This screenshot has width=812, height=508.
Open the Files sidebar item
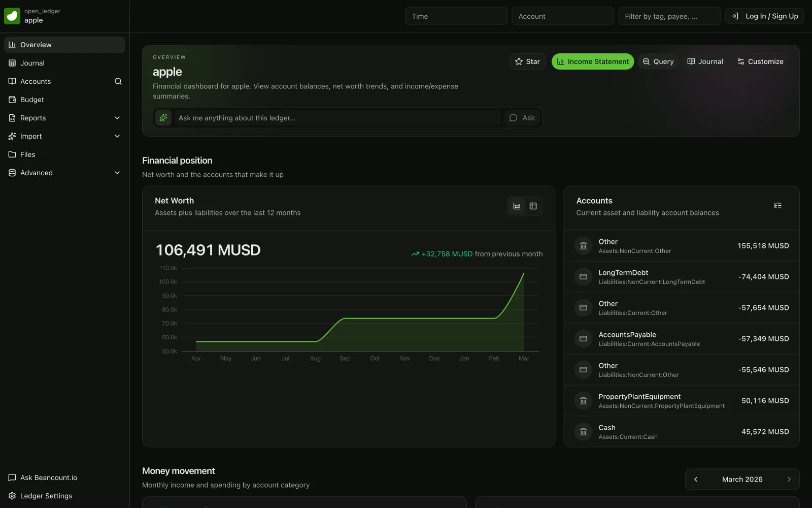point(64,154)
